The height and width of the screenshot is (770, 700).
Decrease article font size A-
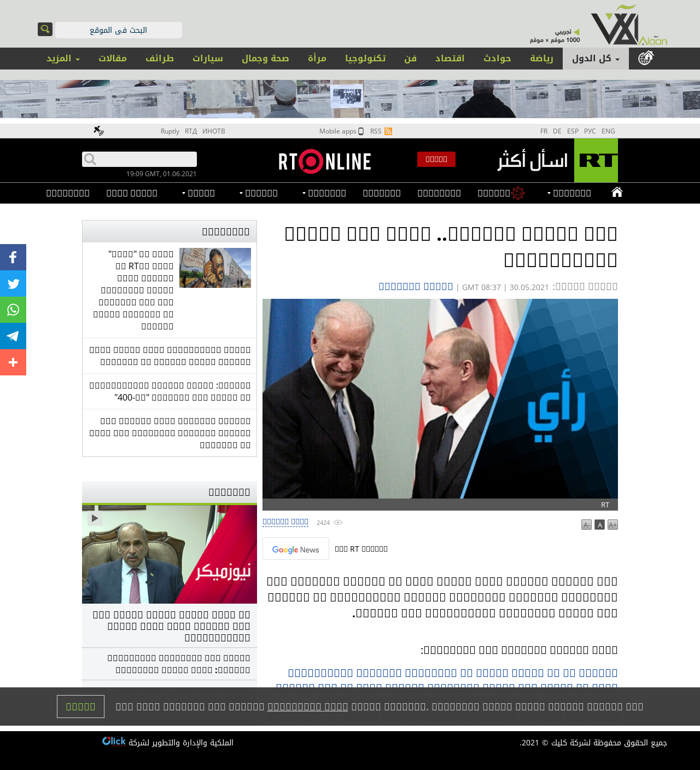[586, 525]
